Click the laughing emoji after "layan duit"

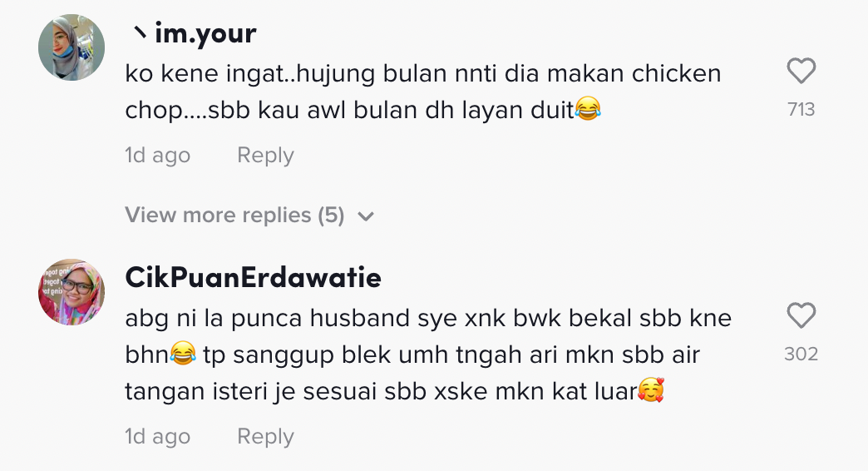point(587,108)
